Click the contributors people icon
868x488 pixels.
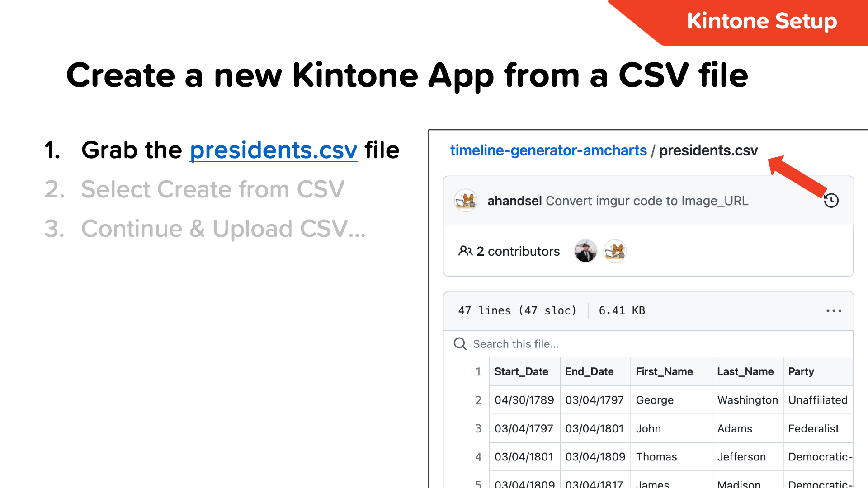465,251
